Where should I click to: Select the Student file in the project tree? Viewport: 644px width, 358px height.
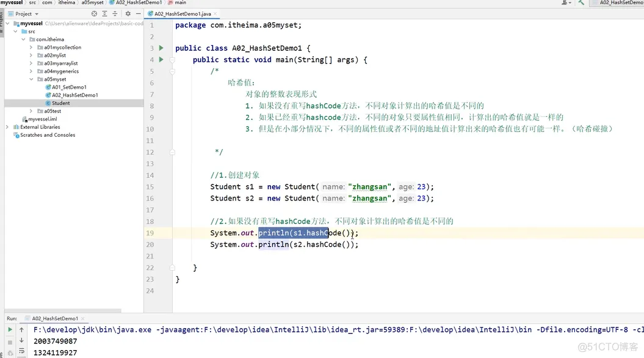(62, 103)
